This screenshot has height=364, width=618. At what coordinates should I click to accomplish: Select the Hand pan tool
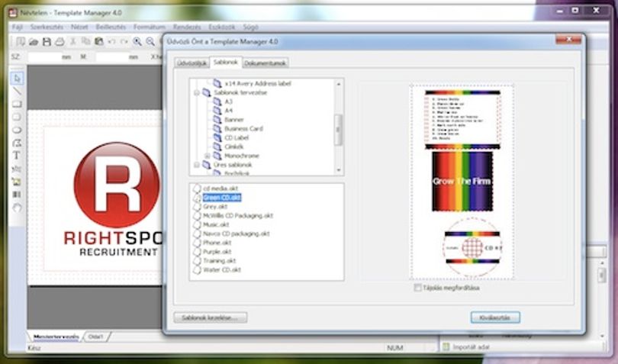tap(17, 208)
